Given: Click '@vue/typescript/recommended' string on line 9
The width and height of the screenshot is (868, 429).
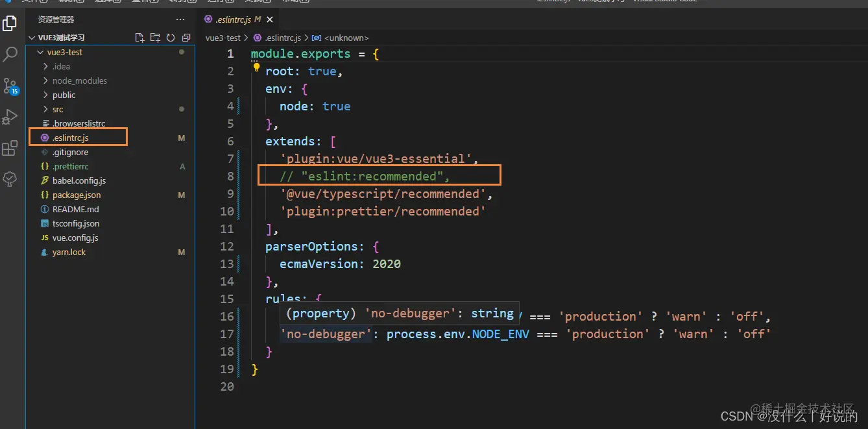Looking at the screenshot, I should pyautogui.click(x=382, y=194).
